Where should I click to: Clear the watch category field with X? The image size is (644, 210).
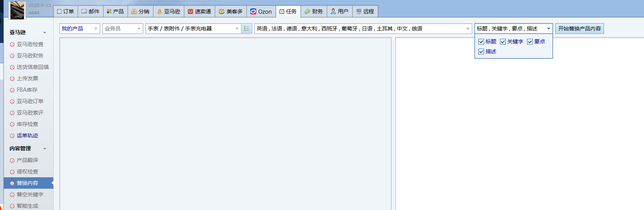tap(237, 29)
